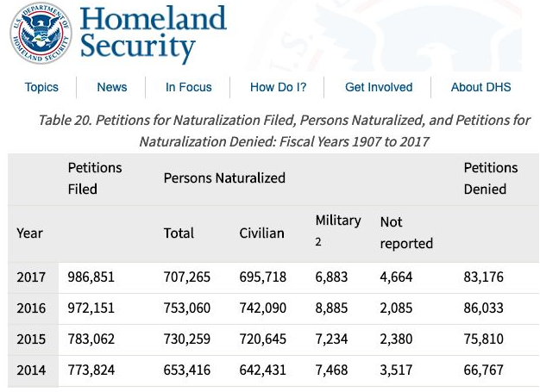
Task: Click the Homeland Security title text
Action: 154,34
